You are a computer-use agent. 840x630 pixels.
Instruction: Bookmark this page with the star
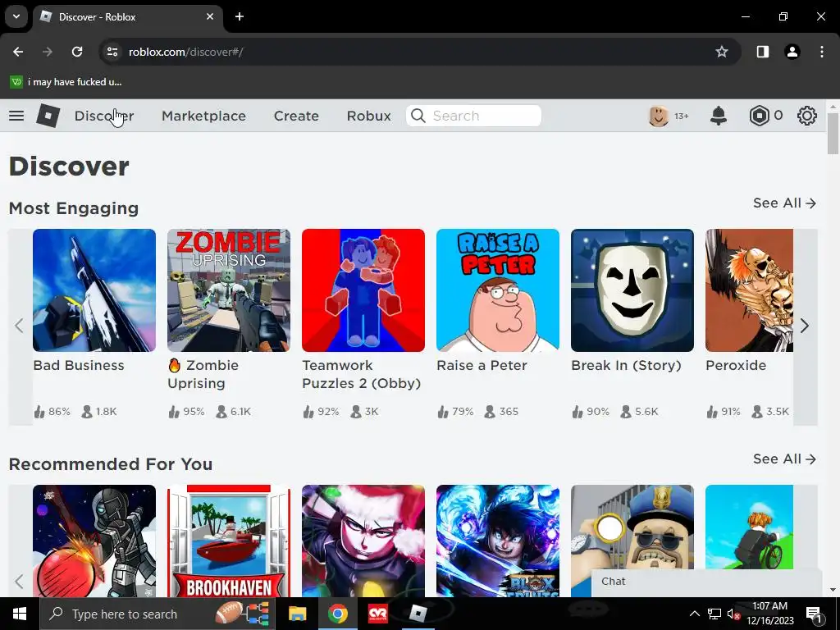(x=722, y=52)
